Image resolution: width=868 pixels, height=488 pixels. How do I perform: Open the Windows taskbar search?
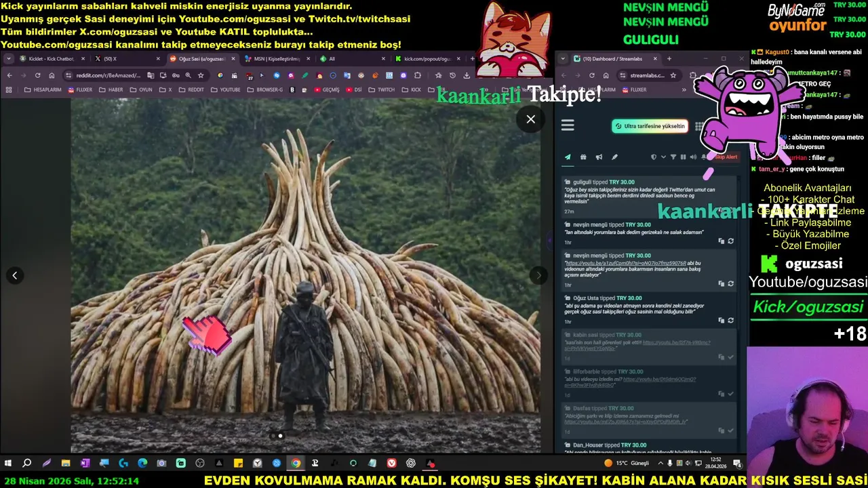(x=27, y=464)
